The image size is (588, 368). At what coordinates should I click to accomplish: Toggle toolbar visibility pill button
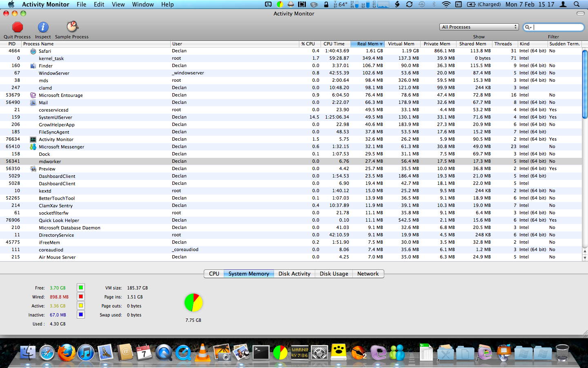pyautogui.click(x=580, y=13)
